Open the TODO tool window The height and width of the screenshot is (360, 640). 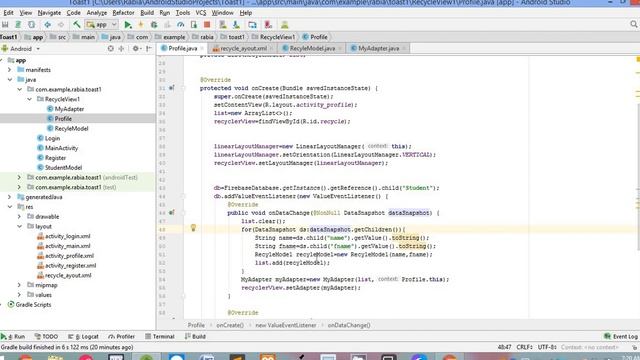[46, 337]
